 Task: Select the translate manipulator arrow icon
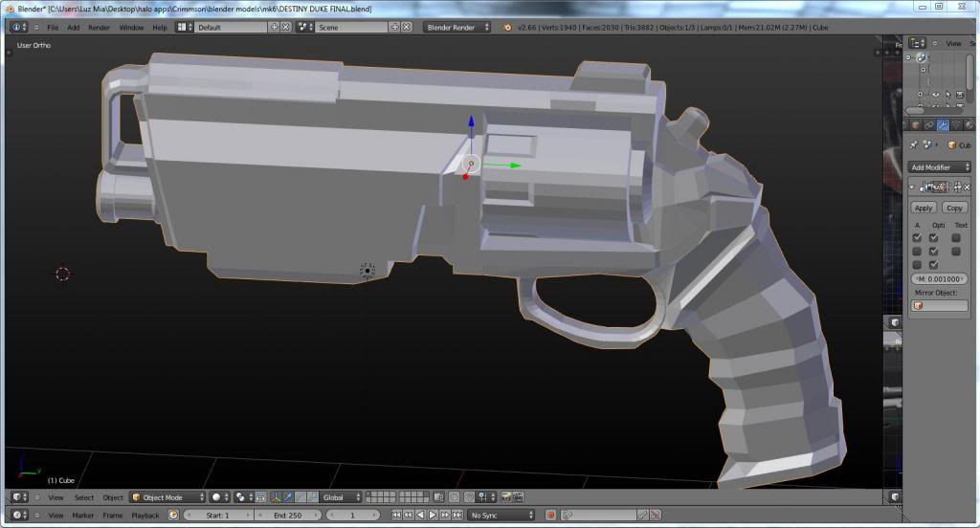click(288, 497)
